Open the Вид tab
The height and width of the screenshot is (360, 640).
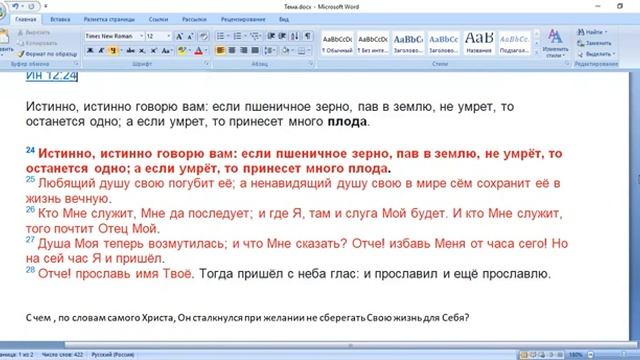coord(284,19)
